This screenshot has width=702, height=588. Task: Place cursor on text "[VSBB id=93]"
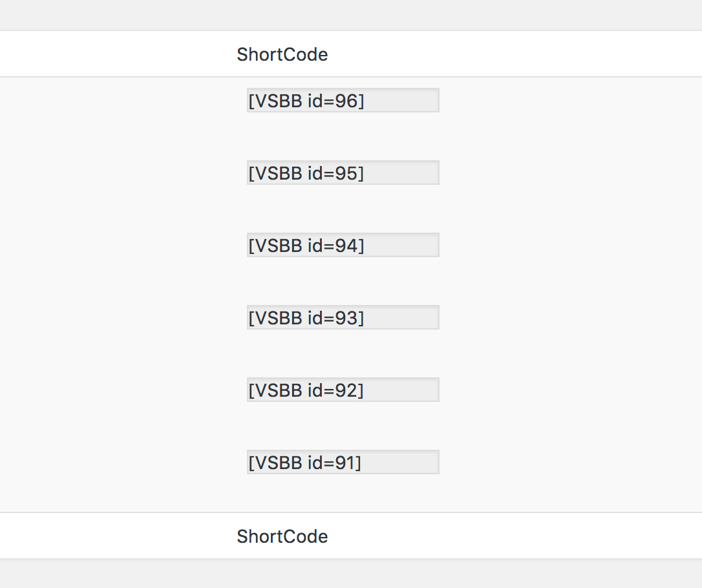point(306,318)
